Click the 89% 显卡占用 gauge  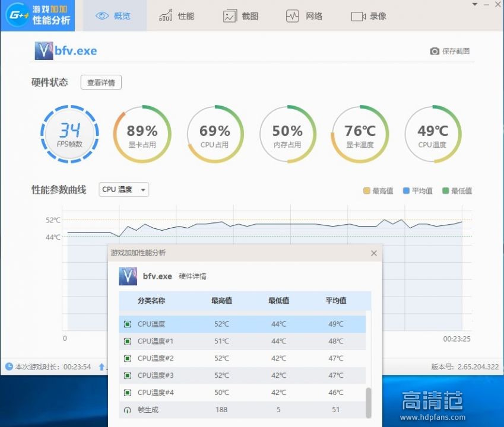142,134
